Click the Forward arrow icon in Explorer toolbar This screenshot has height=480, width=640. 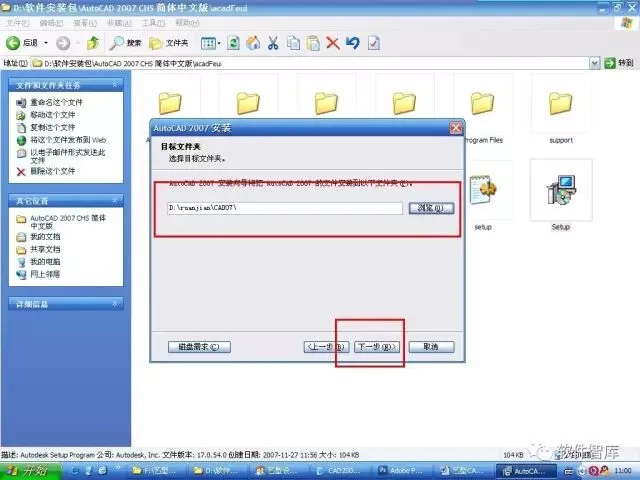(x=63, y=43)
